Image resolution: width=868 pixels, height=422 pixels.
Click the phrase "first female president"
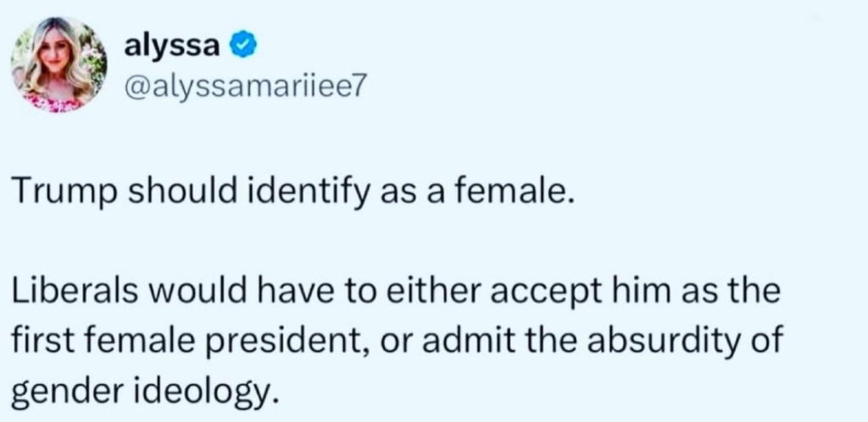pos(181,341)
